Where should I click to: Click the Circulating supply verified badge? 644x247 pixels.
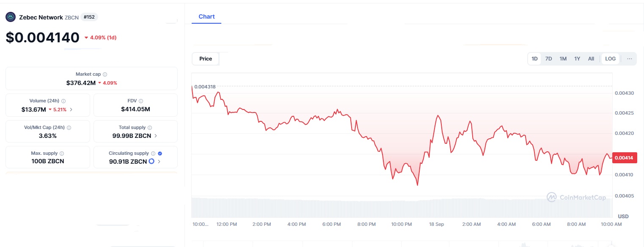[160, 154]
